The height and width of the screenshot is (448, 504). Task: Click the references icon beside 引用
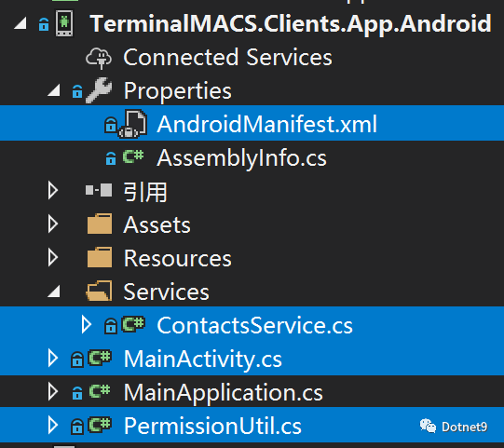click(99, 190)
